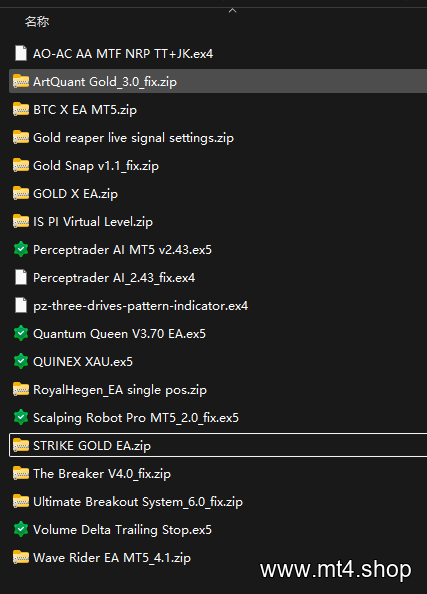427x594 pixels.
Task: Select GOLD X EA.zip in the list
Action: click(218, 194)
